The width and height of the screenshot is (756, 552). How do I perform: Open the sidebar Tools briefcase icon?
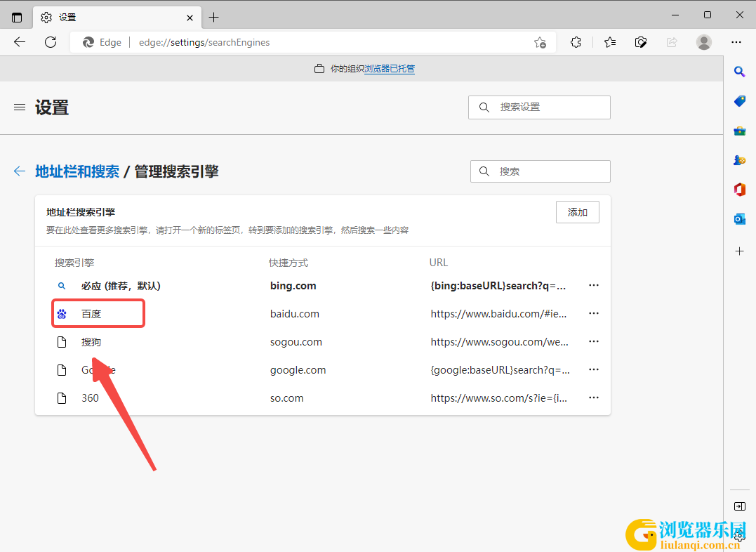[740, 131]
